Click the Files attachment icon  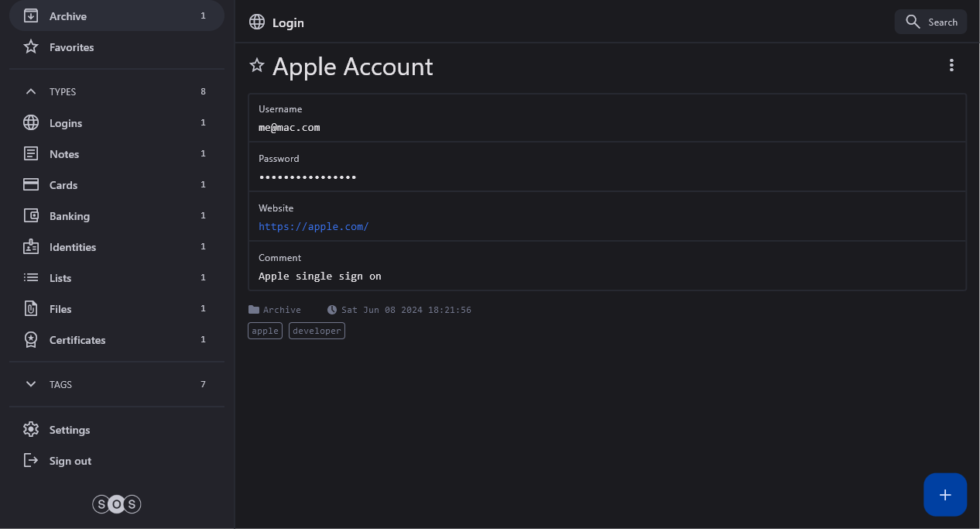(31, 309)
